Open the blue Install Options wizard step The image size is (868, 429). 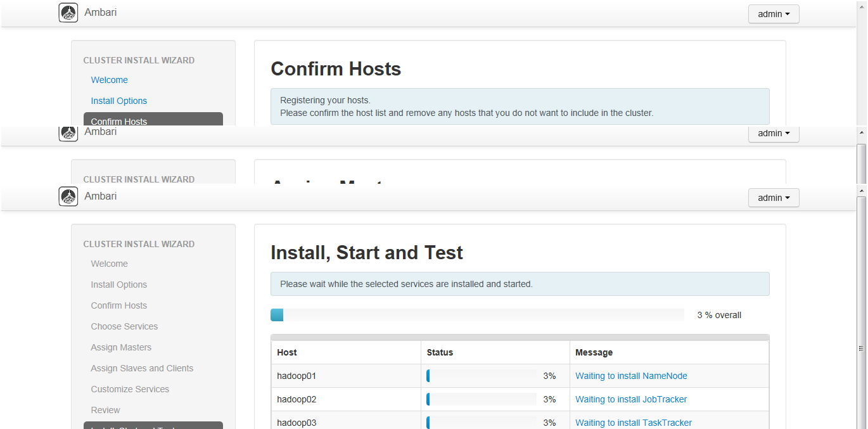tap(118, 101)
